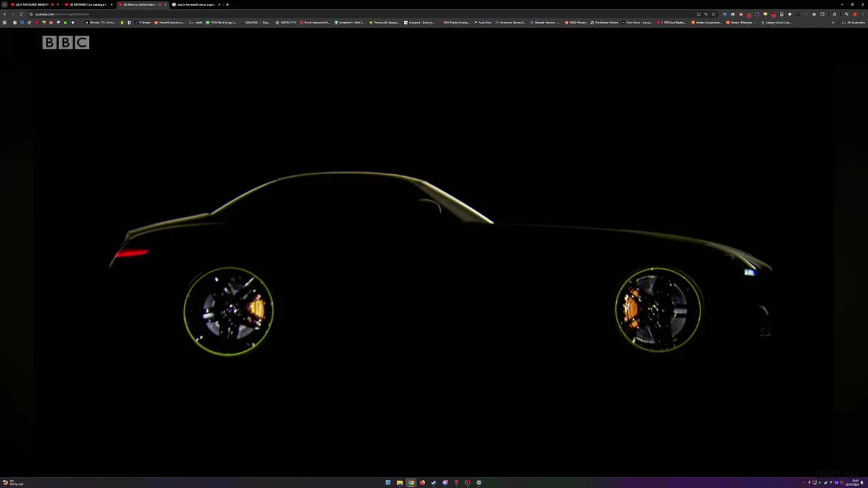Select the "Petrol vs Electric" tab
Viewport: 868px width, 488px height.
coord(142,5)
